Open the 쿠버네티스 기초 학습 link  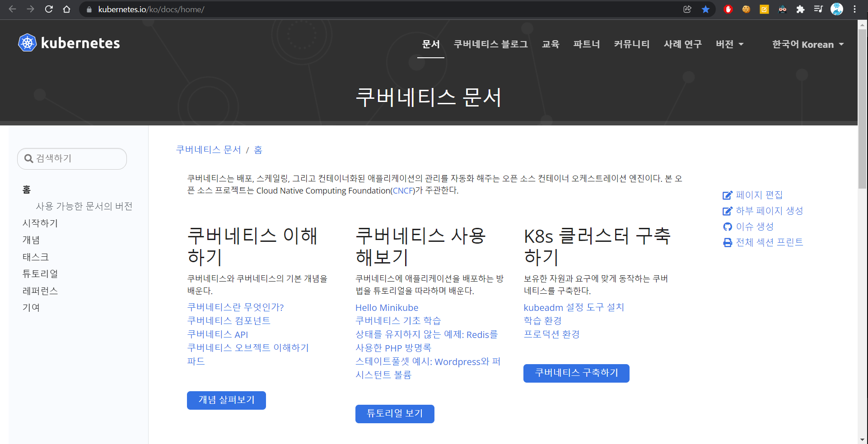(x=398, y=321)
